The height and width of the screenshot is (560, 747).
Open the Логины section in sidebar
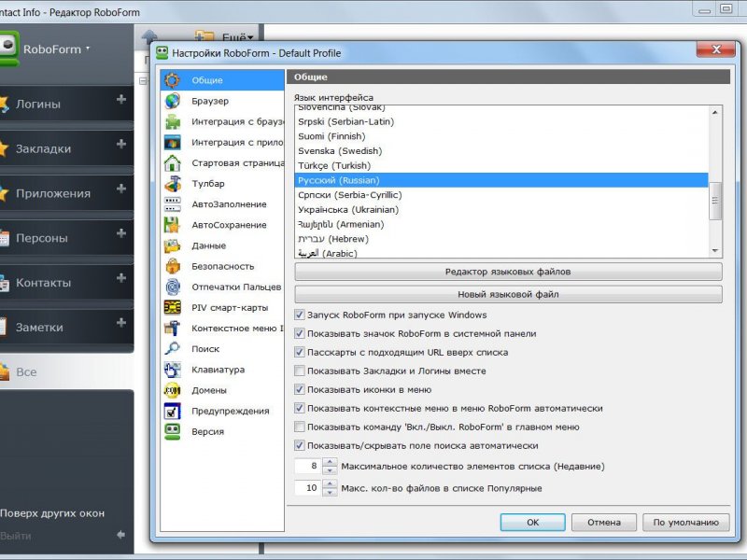66,104
